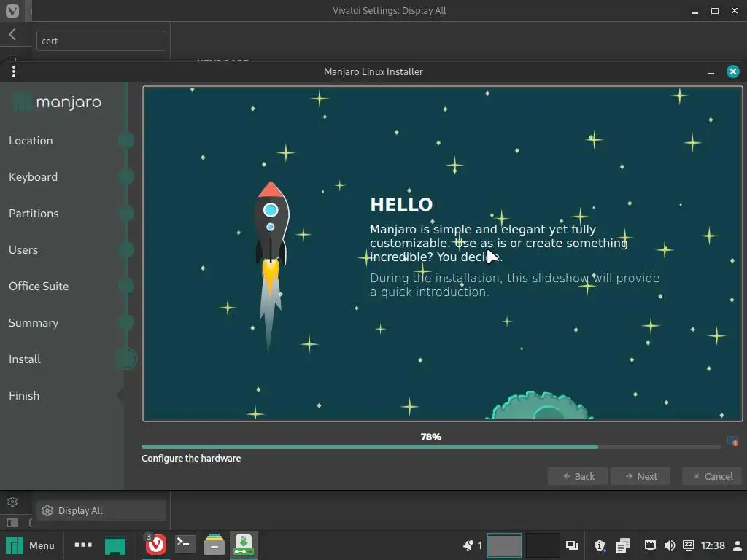Select the Users step in sidebar
The height and width of the screenshot is (560, 747).
coord(23,250)
